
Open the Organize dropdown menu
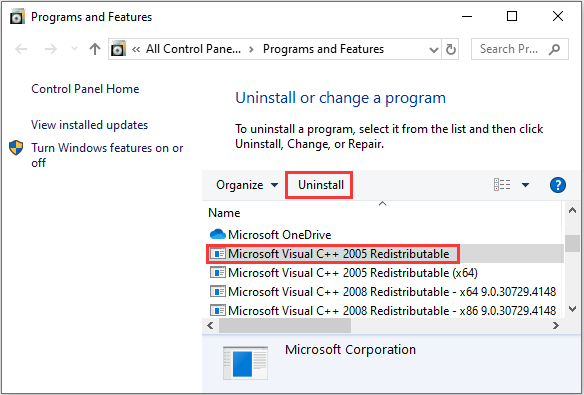[x=247, y=185]
